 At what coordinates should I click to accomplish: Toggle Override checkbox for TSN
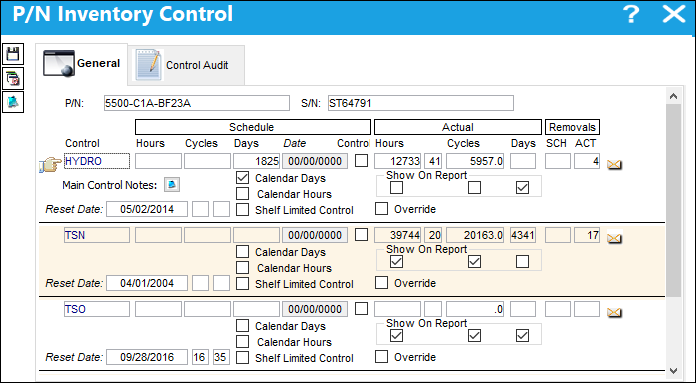[x=381, y=283]
